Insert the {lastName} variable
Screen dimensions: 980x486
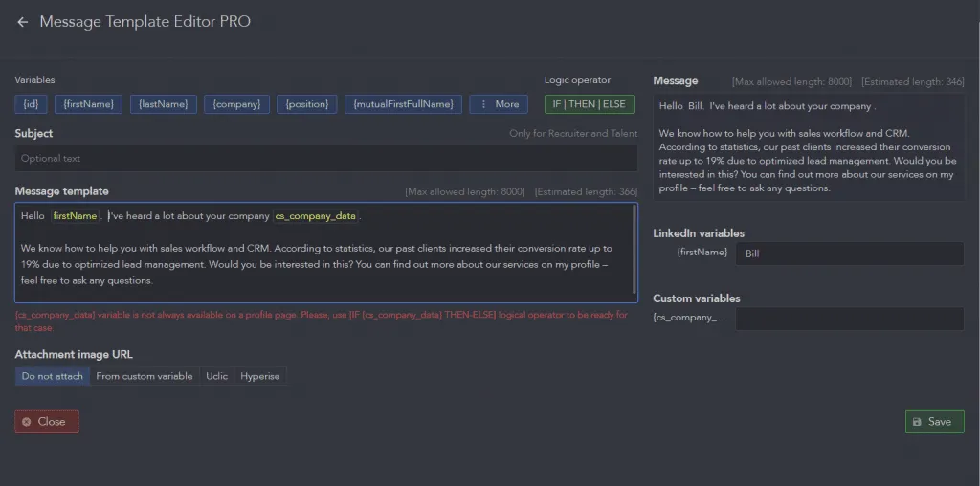pos(163,104)
